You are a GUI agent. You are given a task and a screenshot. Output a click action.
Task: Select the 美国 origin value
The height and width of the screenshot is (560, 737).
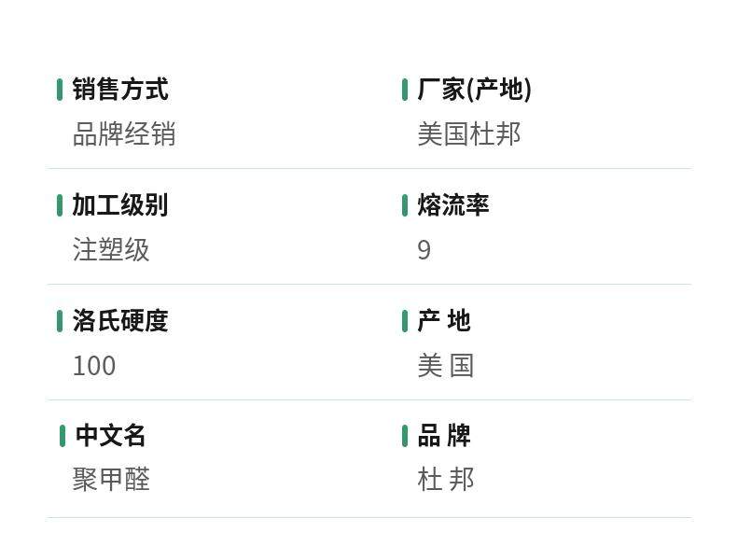[x=446, y=365]
